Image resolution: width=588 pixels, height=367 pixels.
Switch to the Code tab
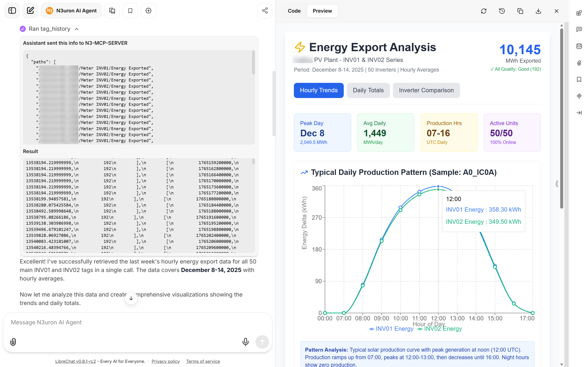click(x=294, y=11)
